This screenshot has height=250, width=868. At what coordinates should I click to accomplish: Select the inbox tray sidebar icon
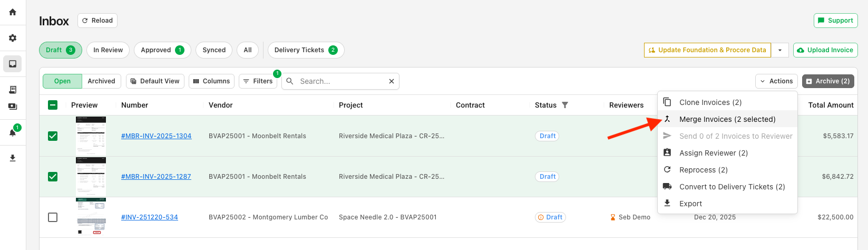click(x=13, y=64)
